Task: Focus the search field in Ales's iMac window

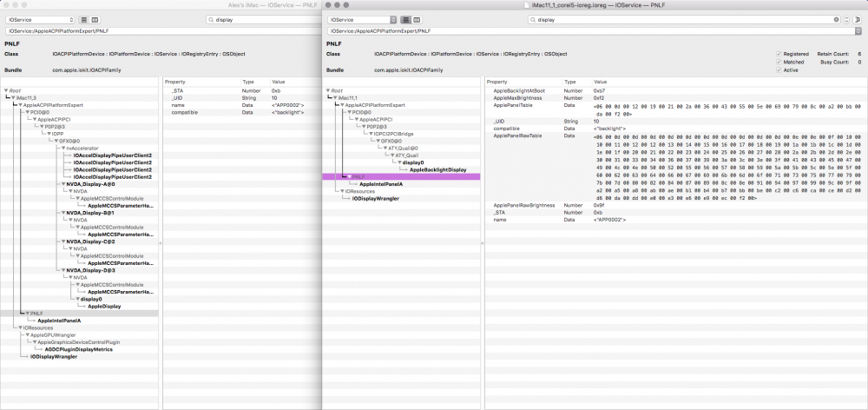Action: point(266,19)
